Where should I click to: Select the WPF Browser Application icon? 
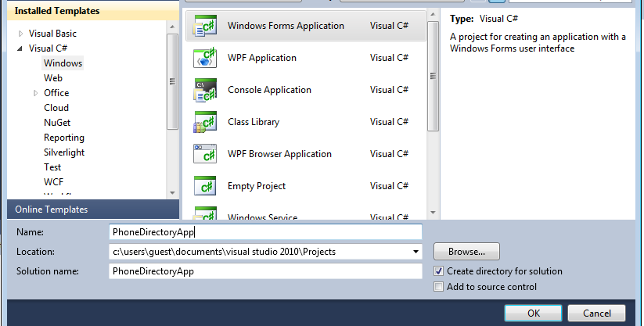pyautogui.click(x=205, y=155)
